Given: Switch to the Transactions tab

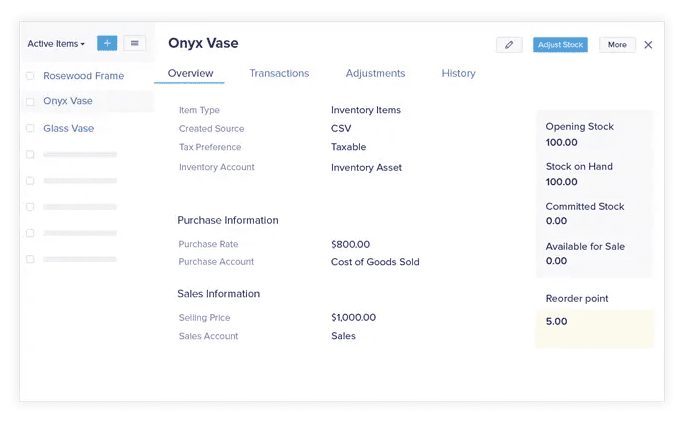Looking at the screenshot, I should [x=279, y=73].
